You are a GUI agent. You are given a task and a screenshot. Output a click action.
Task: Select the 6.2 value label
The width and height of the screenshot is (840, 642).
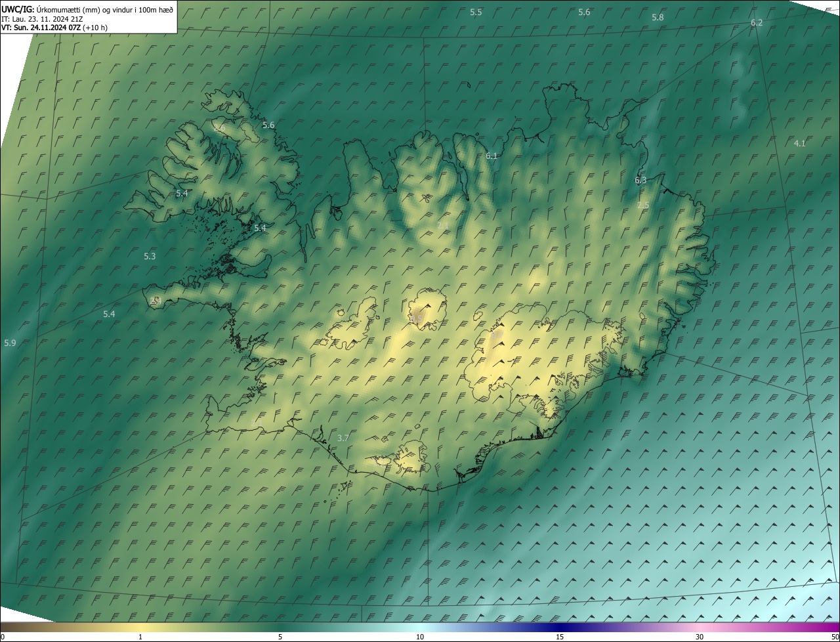757,23
